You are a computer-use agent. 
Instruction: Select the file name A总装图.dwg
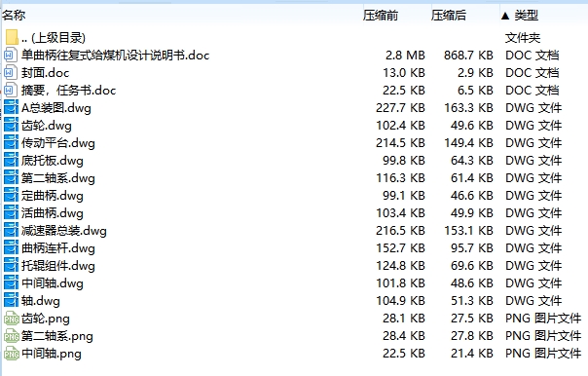[x=56, y=108]
